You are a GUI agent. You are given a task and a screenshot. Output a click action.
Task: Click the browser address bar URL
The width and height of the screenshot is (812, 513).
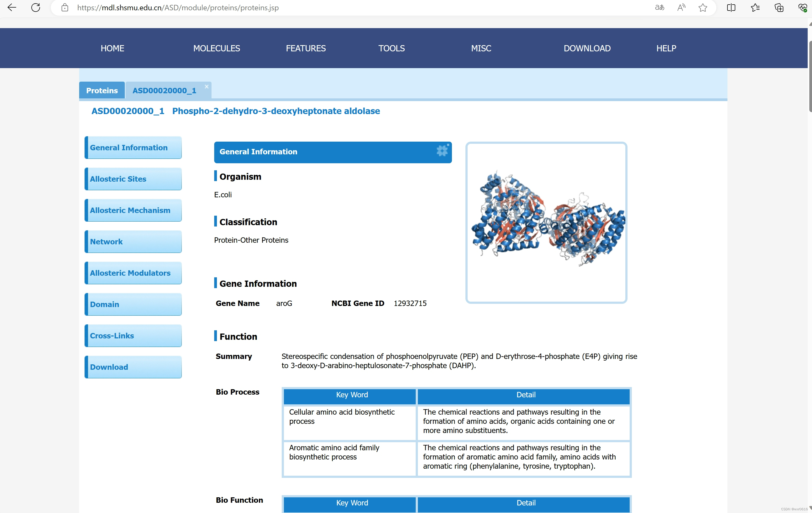pyautogui.click(x=178, y=7)
